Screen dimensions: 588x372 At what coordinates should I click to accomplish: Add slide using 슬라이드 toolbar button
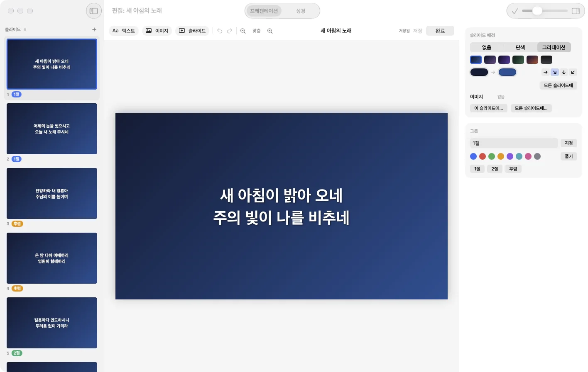(x=192, y=31)
